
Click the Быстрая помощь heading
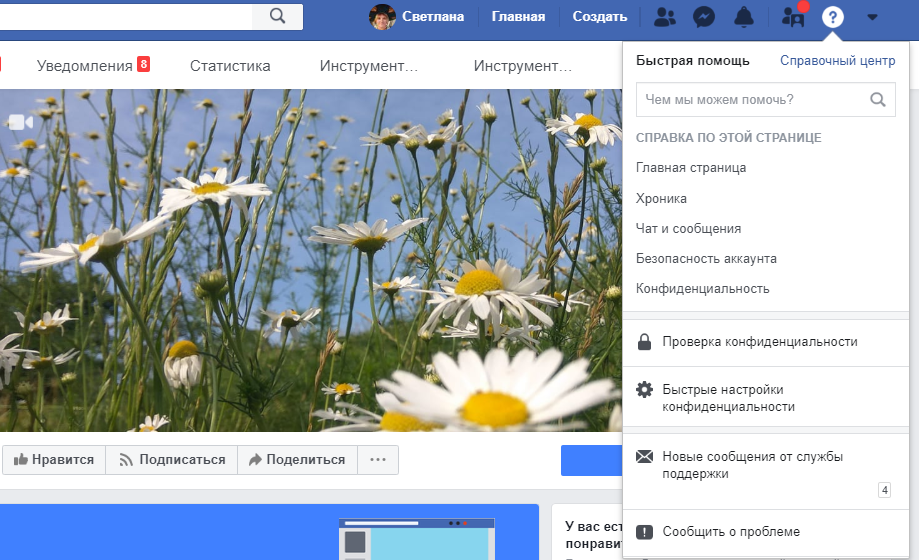[x=693, y=60]
